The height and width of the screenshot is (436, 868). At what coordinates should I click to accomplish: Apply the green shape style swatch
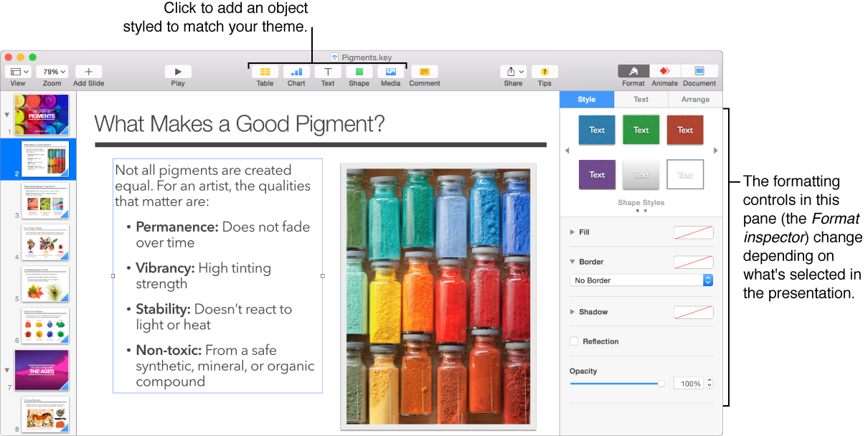pyautogui.click(x=641, y=130)
